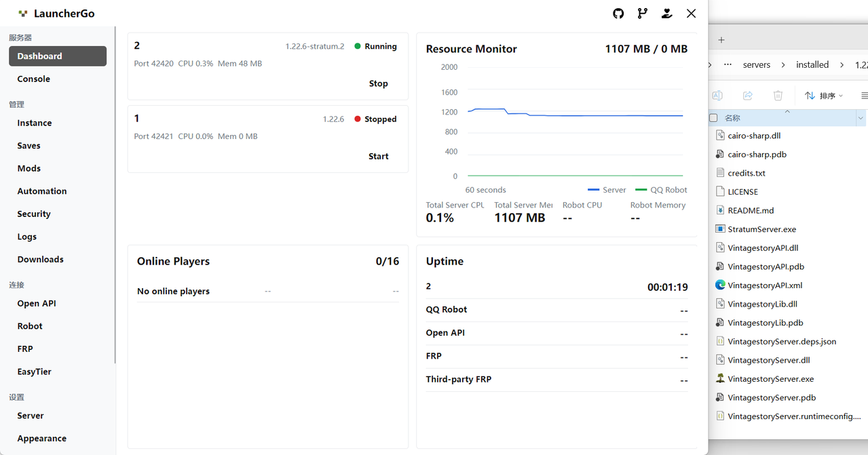Show hidden breadcrumb folders via ellipsis

click(728, 64)
